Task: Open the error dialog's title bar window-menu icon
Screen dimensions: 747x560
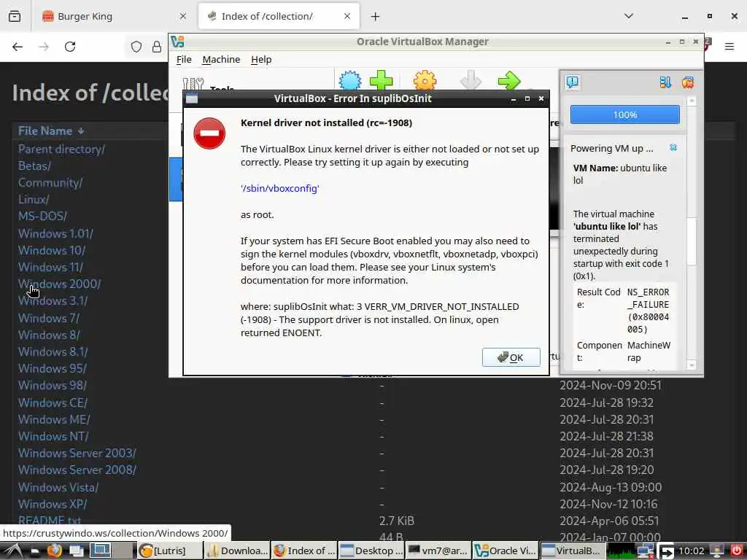Action: pyautogui.click(x=192, y=98)
